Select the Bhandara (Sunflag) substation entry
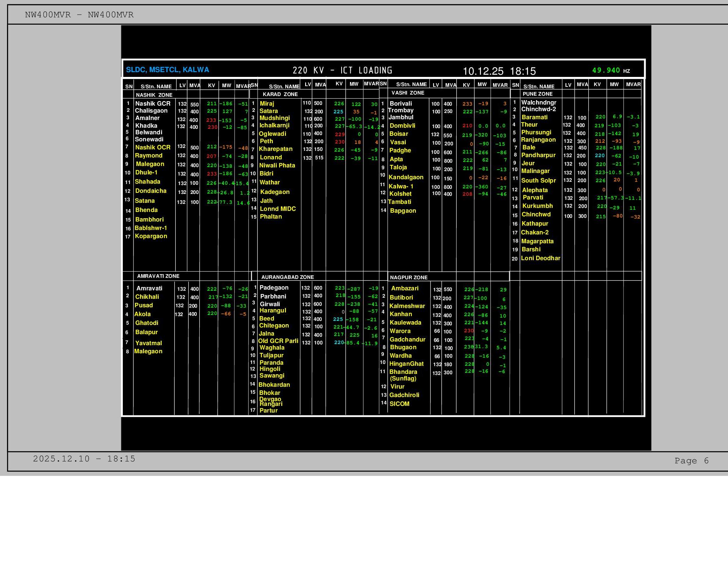Screen dimensions: 728x563 coord(403,375)
